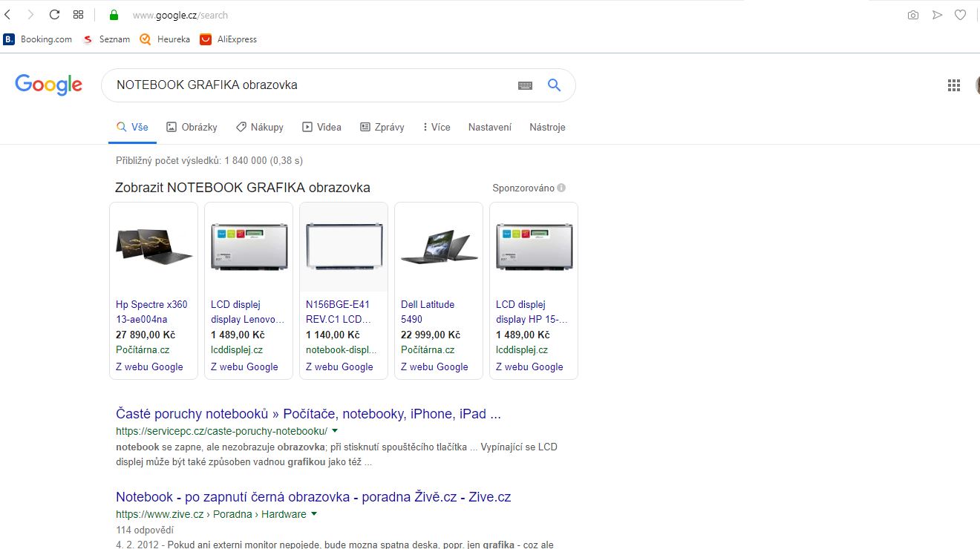Image resolution: width=980 pixels, height=549 pixels.
Task: Open the Google account avatar
Action: coord(977,85)
